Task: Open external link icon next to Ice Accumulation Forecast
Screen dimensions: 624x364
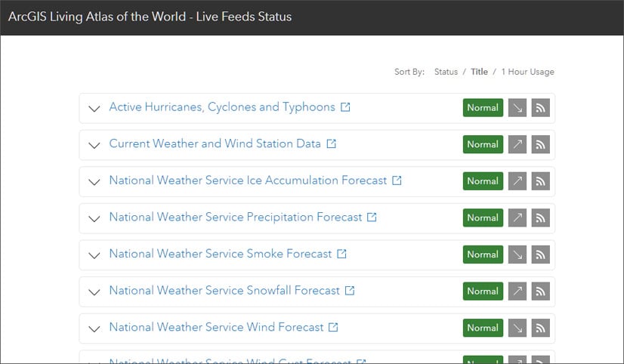Action: tap(397, 180)
